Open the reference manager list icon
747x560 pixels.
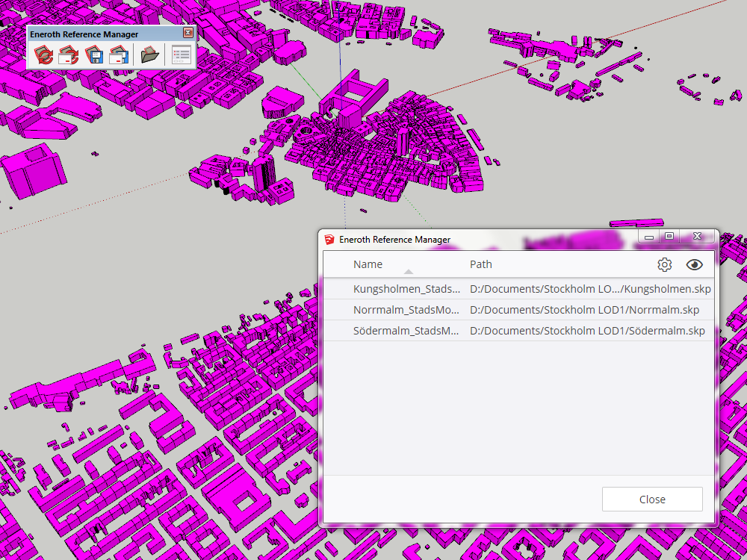point(182,55)
